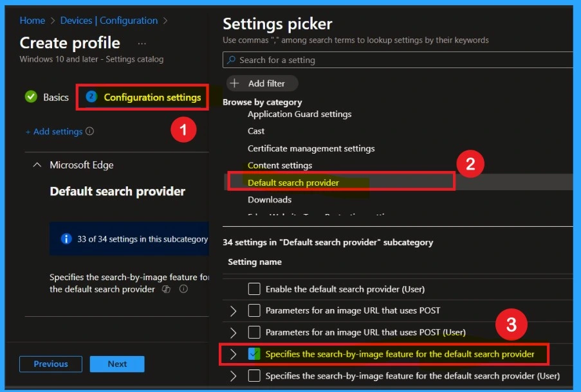Select Certificate management settings category
Viewport: 581px width, 392px height.
pyautogui.click(x=311, y=148)
